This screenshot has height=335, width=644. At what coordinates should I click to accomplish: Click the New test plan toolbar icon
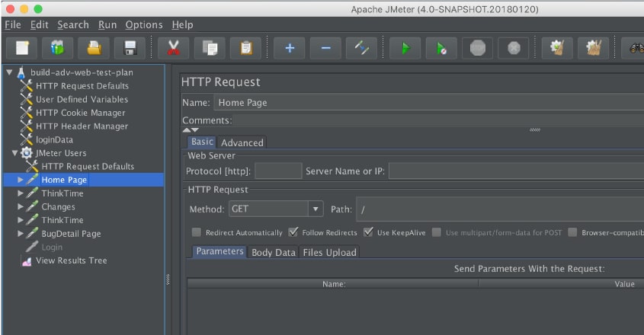(22, 48)
